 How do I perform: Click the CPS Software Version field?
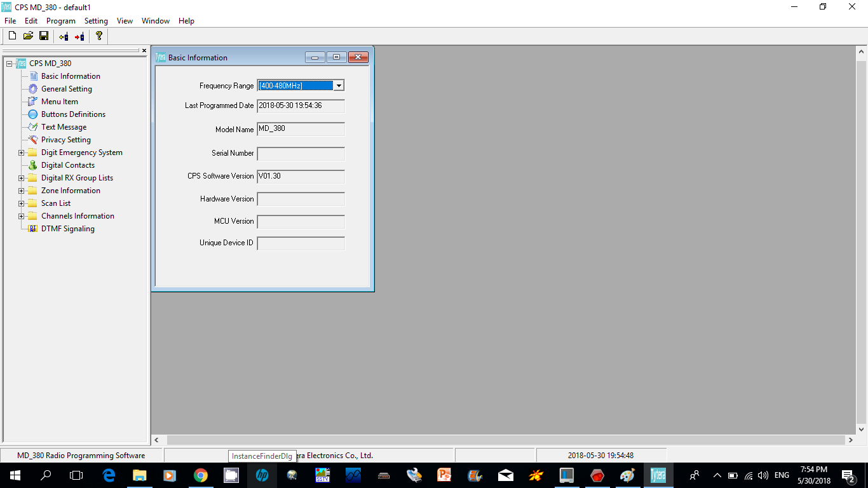coord(301,176)
